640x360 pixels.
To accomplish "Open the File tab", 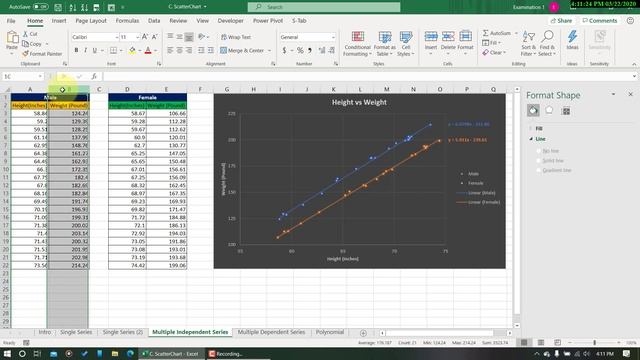I will click(11, 20).
